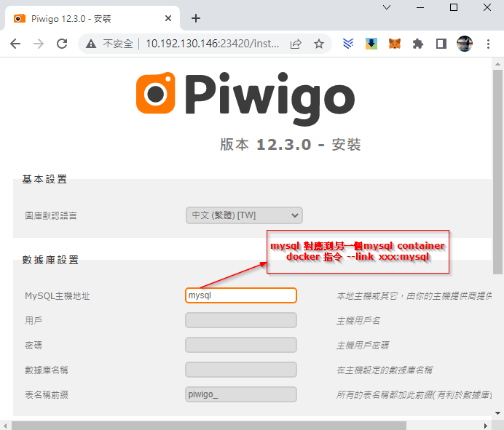The height and width of the screenshot is (430, 504).
Task: Open the MetaMask fox extension
Action: click(395, 44)
